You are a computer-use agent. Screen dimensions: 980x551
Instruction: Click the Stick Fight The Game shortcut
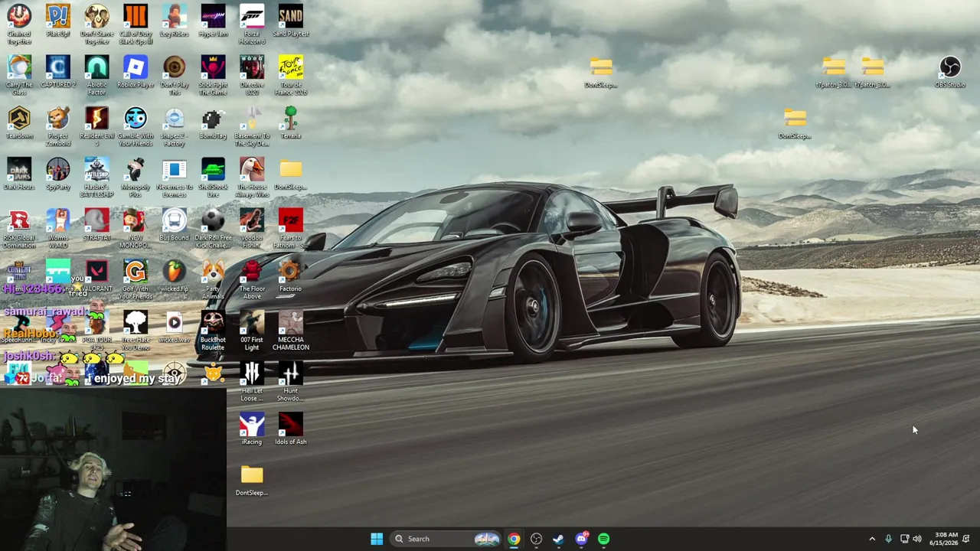click(213, 75)
